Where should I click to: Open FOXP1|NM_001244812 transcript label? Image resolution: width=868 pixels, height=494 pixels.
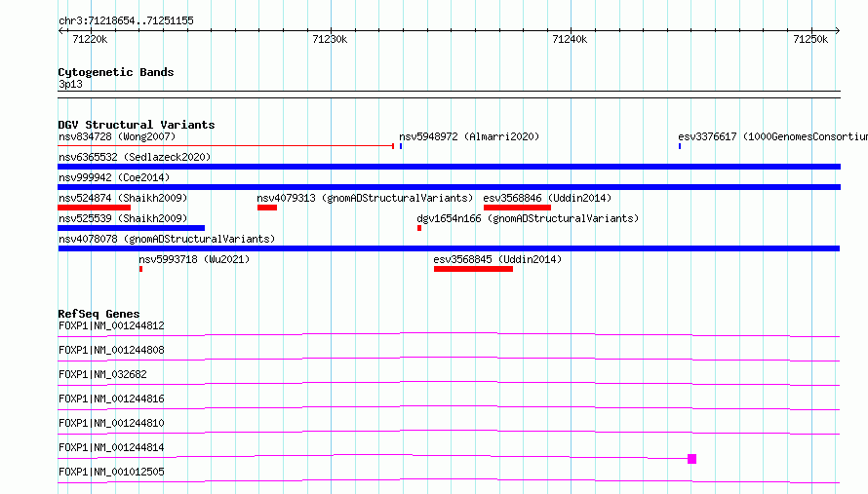111,325
